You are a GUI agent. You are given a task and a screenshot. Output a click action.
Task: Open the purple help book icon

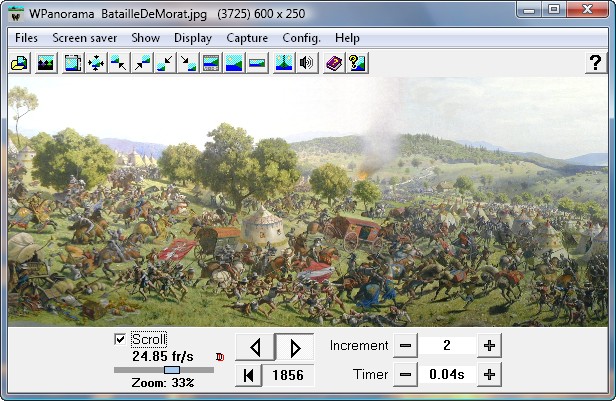(334, 63)
